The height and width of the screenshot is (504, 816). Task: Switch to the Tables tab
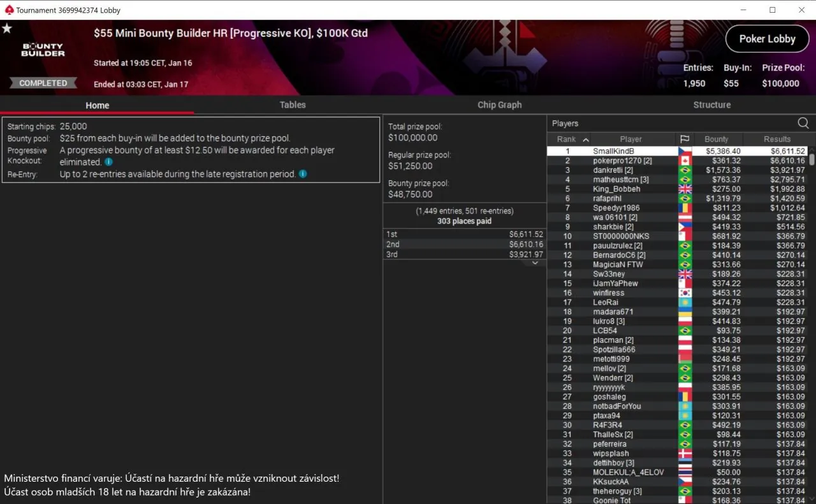(x=293, y=104)
